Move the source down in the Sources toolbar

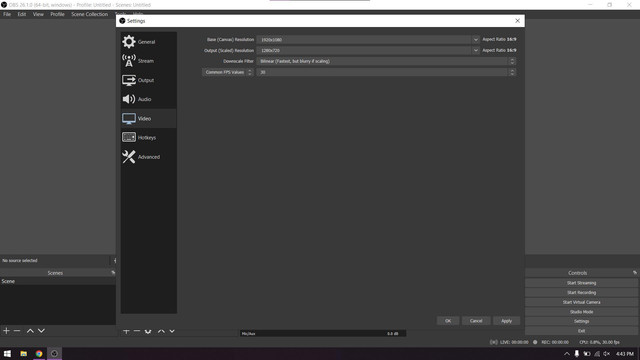[x=172, y=331]
